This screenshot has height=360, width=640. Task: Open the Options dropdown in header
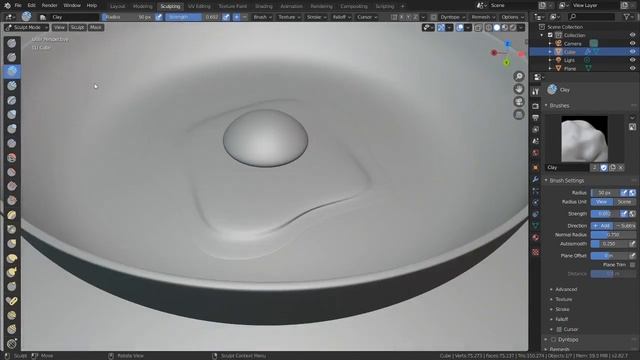[512, 17]
